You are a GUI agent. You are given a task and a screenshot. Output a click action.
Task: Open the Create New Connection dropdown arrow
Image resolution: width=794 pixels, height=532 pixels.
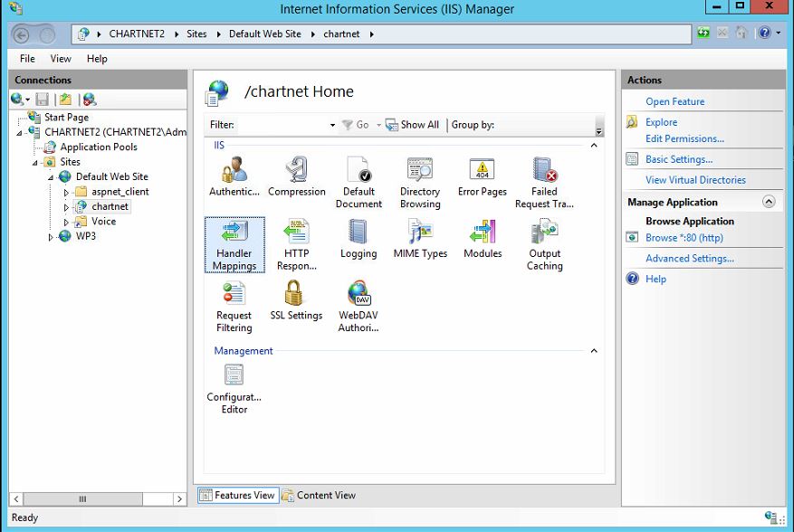(x=27, y=100)
